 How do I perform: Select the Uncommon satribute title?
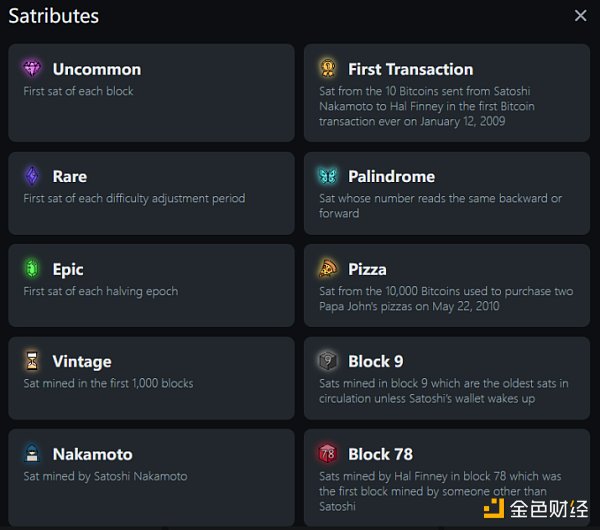coord(97,69)
